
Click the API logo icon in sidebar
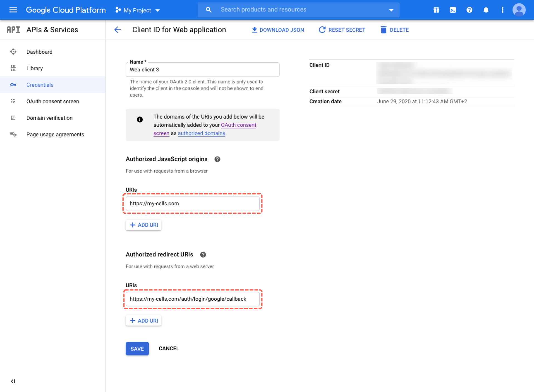13,30
